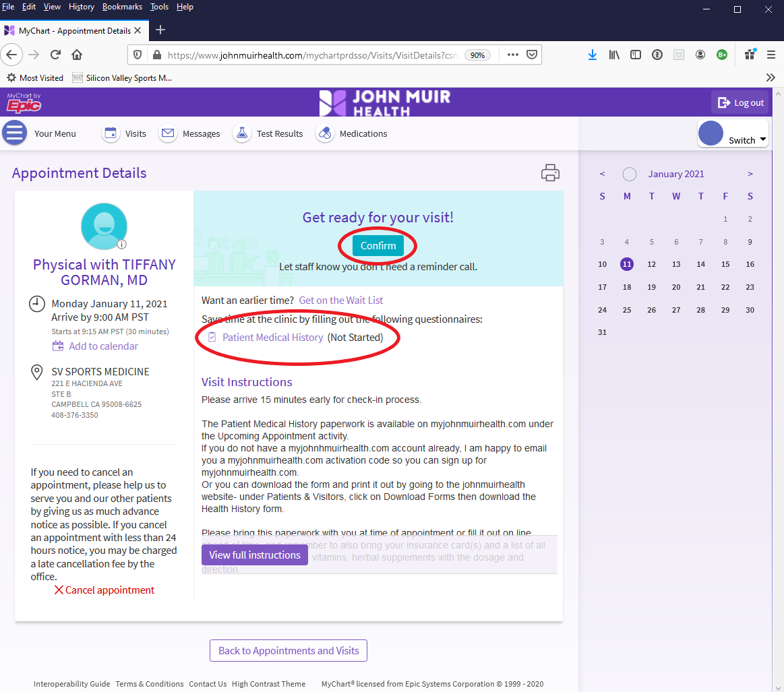Open the View menu
This screenshot has height=692, width=784.
click(52, 7)
